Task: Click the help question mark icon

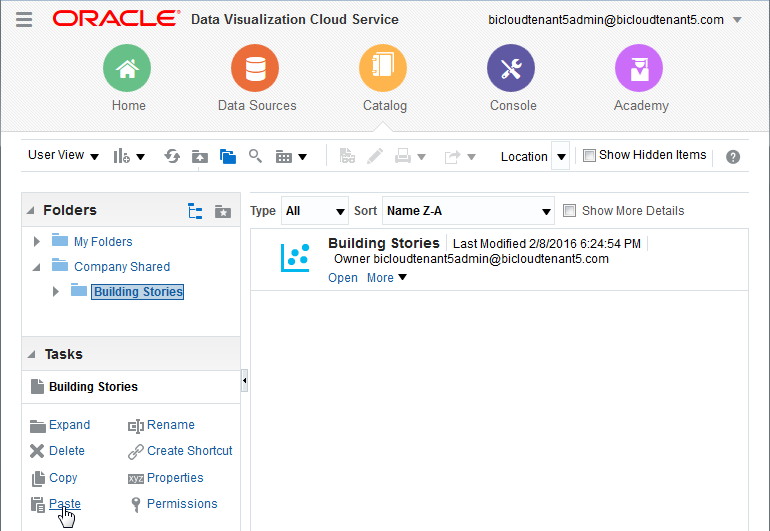Action: 733,157
